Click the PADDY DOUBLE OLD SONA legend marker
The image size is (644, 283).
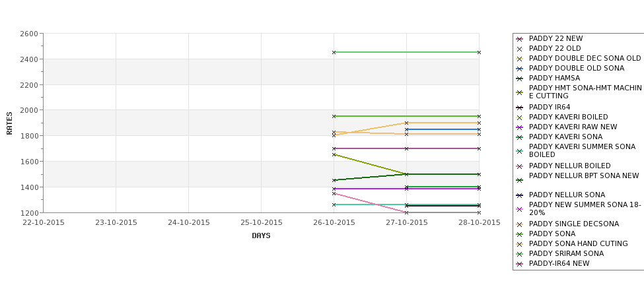(520, 69)
